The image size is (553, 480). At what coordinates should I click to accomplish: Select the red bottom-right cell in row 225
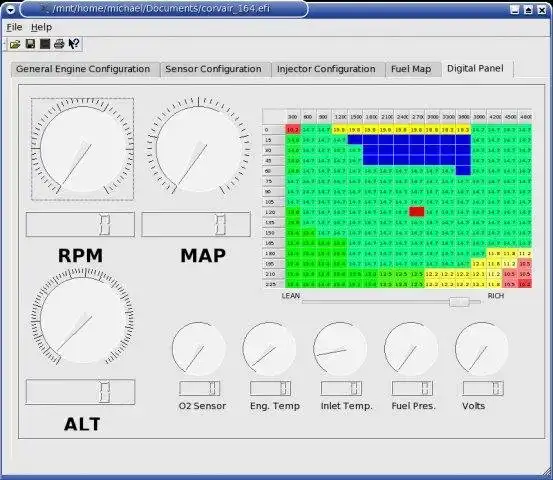coord(525,284)
